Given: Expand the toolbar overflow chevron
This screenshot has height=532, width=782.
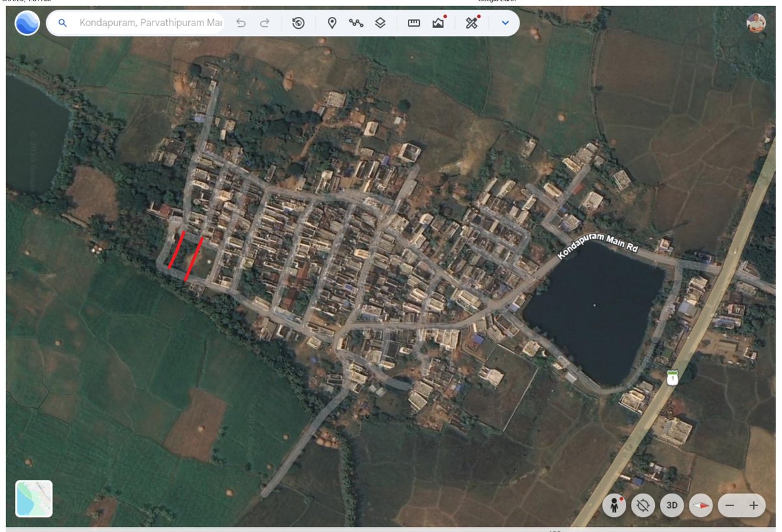Looking at the screenshot, I should point(505,23).
